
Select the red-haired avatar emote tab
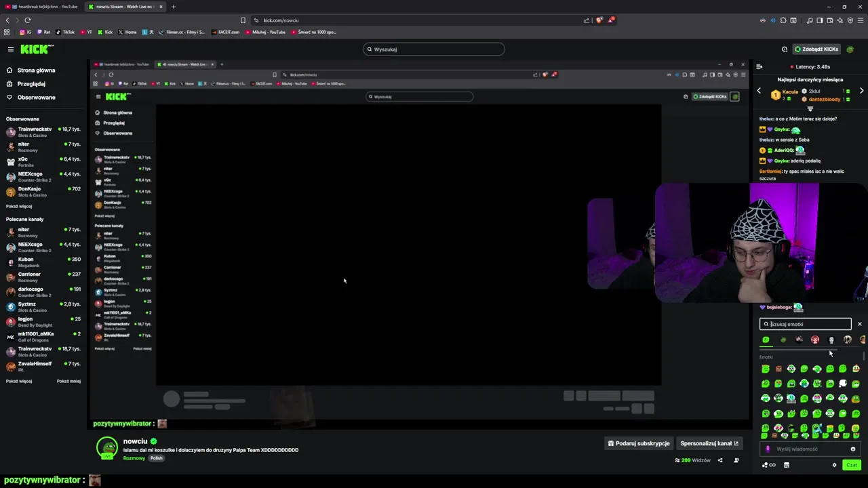pyautogui.click(x=815, y=340)
